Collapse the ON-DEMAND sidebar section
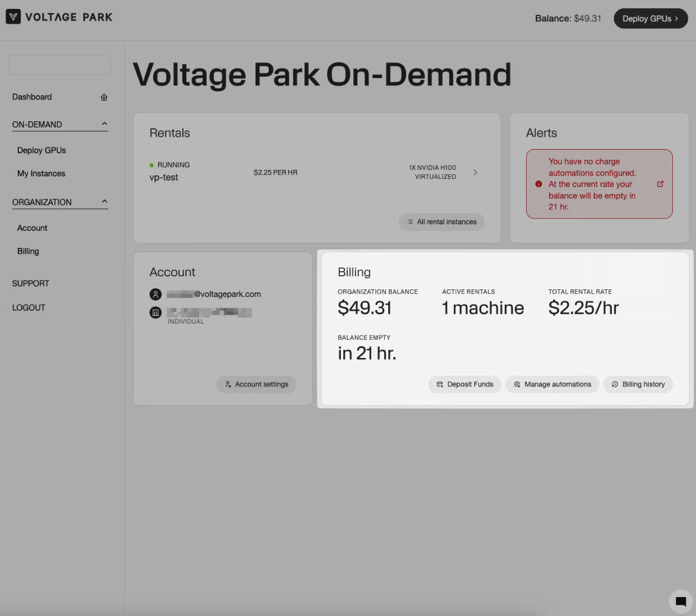696x616 pixels. click(x=104, y=124)
